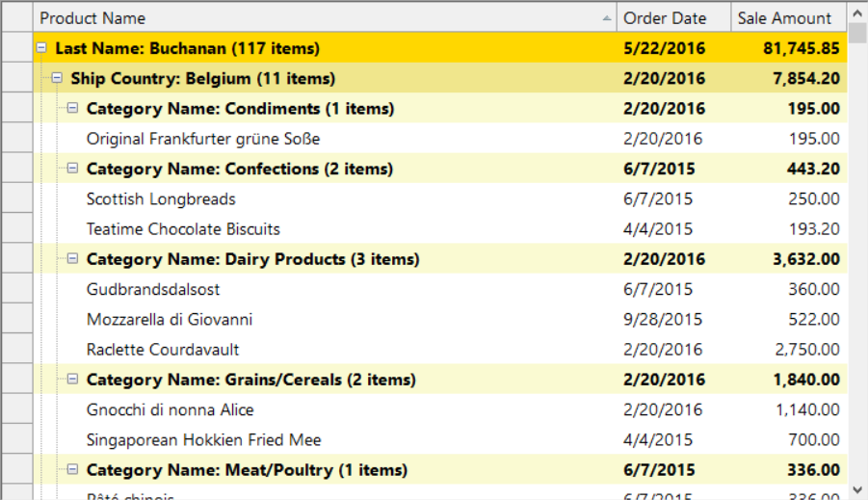Collapse the Ship Country: Belgium group
Image resolution: width=868 pixels, height=500 pixels.
[57, 78]
